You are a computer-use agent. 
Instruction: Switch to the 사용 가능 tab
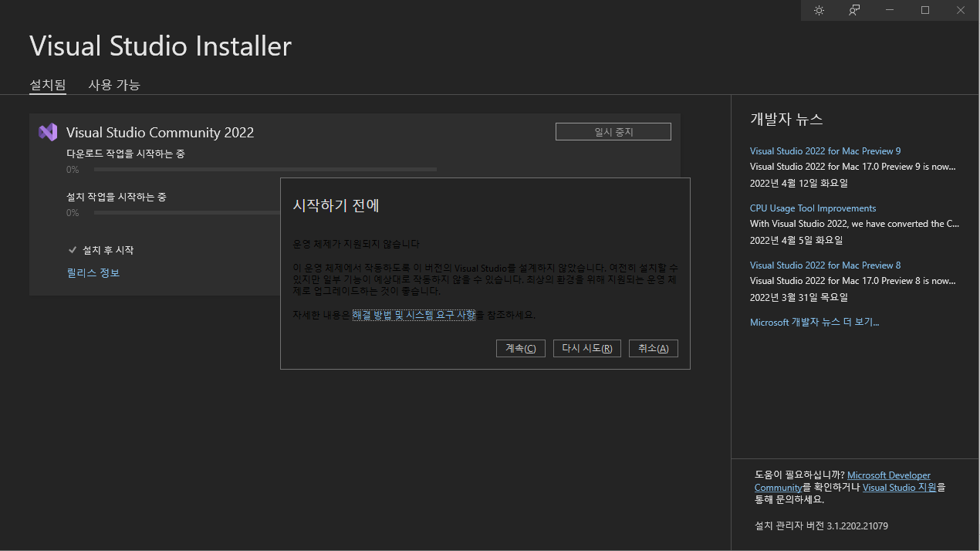coord(114,85)
